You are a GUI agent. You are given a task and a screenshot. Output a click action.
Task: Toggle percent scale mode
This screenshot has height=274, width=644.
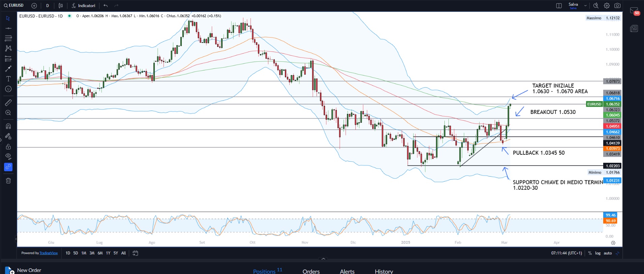pos(590,253)
